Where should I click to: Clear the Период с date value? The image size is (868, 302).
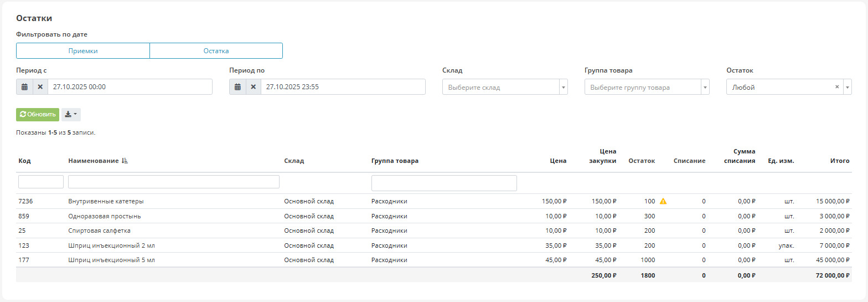pos(40,87)
